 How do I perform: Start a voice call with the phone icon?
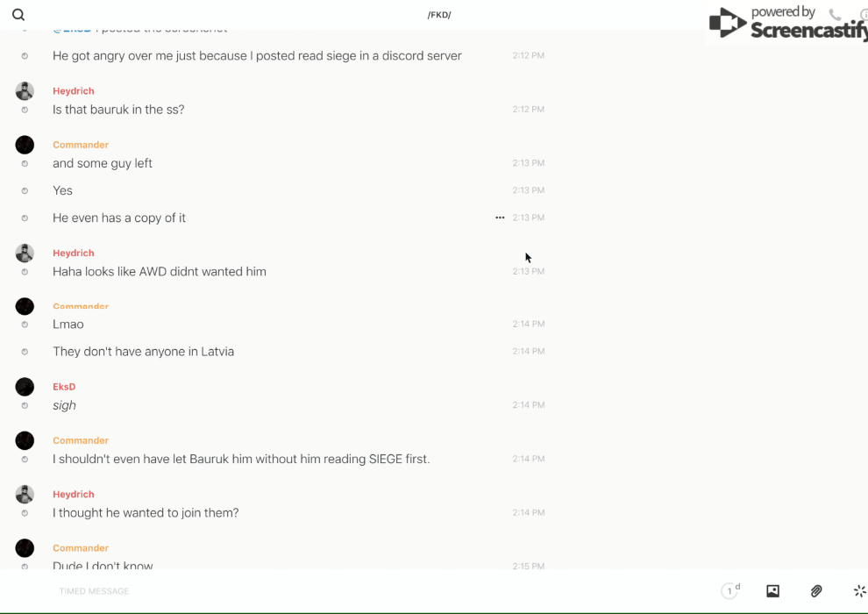(x=835, y=15)
